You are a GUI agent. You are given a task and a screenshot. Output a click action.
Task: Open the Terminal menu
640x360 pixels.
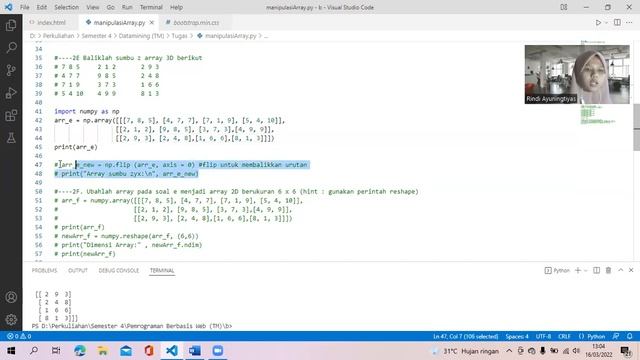click(151, 7)
